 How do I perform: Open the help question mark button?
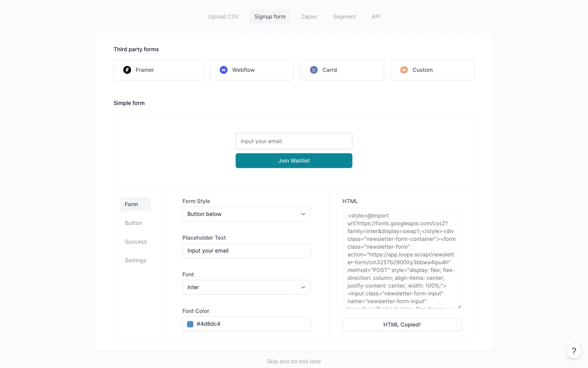click(574, 351)
